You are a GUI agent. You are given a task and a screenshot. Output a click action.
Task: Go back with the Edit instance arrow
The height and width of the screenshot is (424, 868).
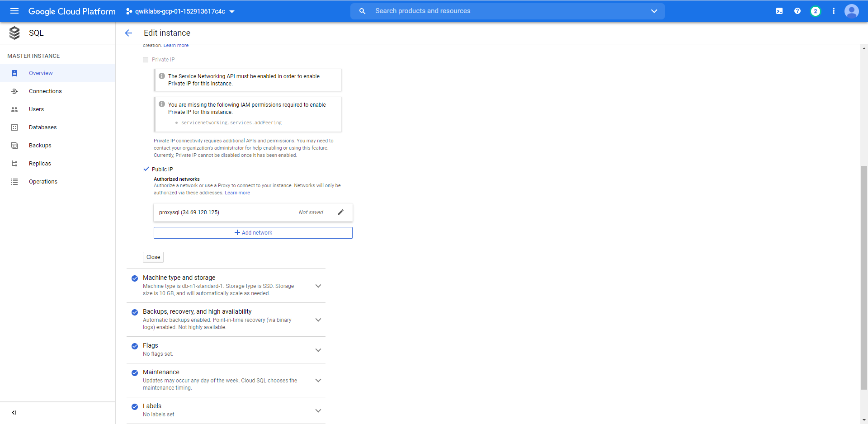click(128, 33)
